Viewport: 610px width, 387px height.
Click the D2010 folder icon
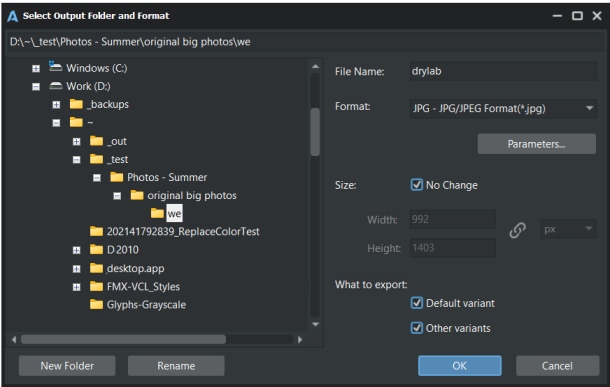[96, 249]
